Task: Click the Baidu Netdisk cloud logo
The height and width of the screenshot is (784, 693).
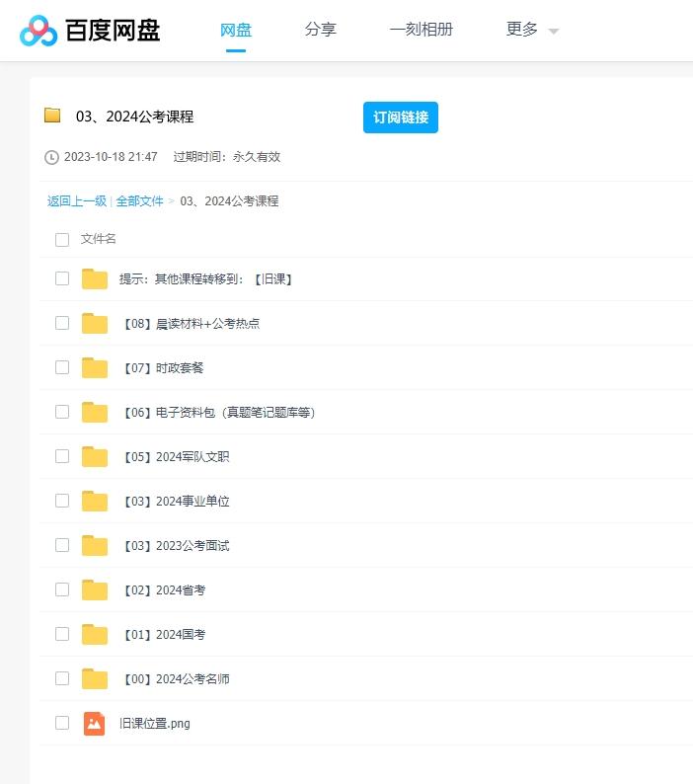Action: tap(38, 31)
